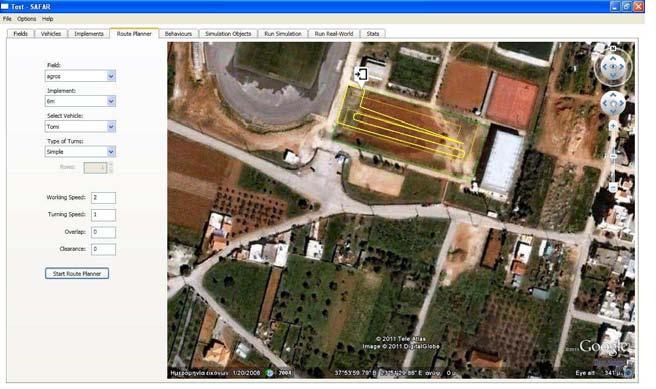Rotate view right with look joystick arrow
The image size is (656, 389).
click(x=622, y=67)
